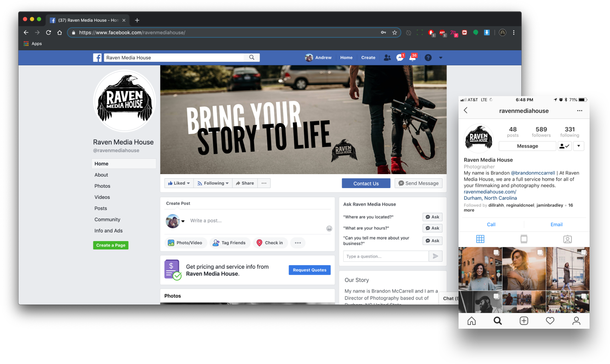The width and height of the screenshot is (610, 364).
Task: Click the Photo/Video post option
Action: [185, 243]
